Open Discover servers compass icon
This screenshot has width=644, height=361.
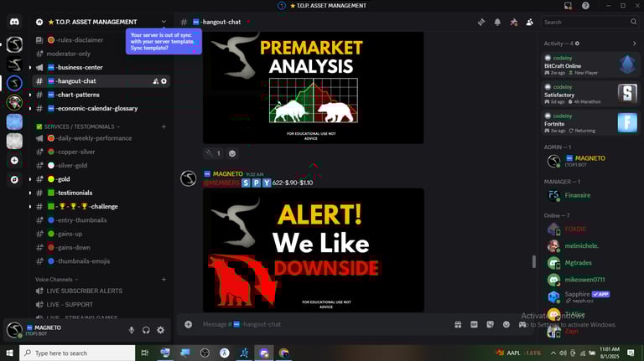click(x=14, y=180)
